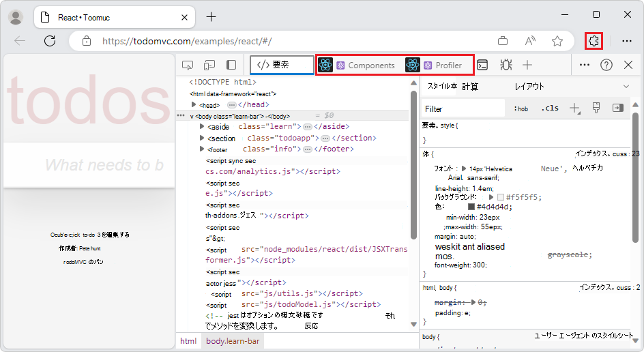The width and height of the screenshot is (644, 352).
Task: View site information lock icon
Action: click(x=86, y=41)
